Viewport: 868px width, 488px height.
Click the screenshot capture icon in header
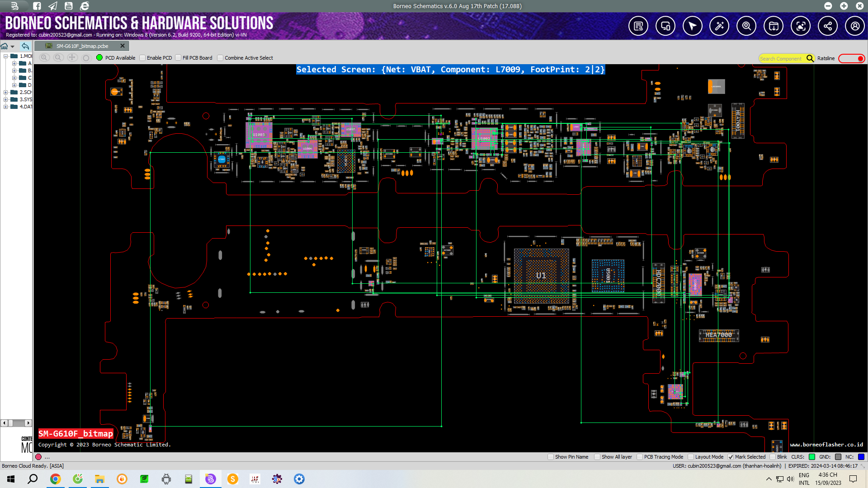(x=801, y=26)
